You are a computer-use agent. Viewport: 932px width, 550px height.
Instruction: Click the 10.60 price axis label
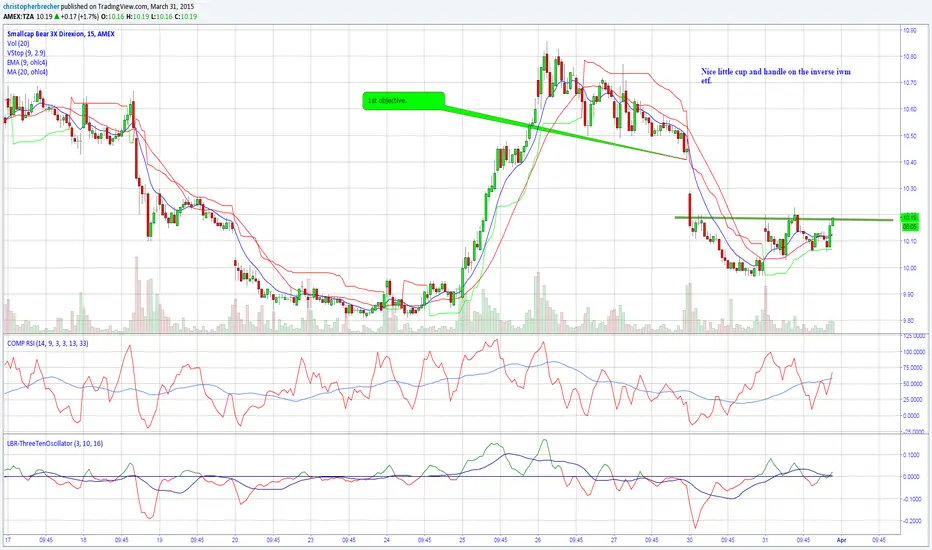tap(909, 109)
